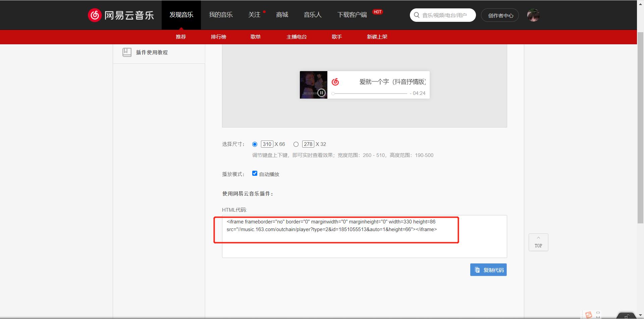Select the 新碟上架 submenu
The height and width of the screenshot is (319, 644).
point(377,37)
